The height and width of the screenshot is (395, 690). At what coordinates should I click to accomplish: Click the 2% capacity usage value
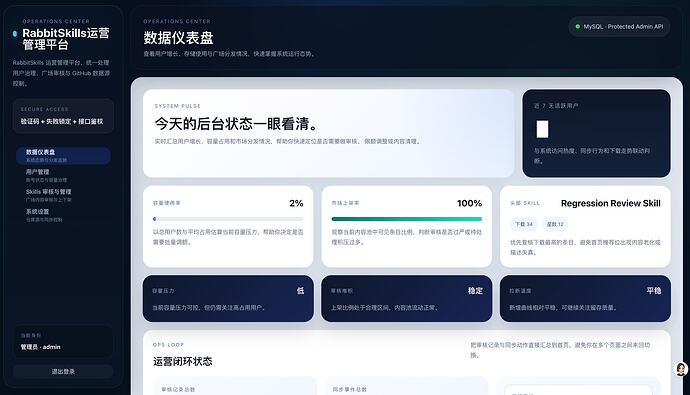click(296, 203)
